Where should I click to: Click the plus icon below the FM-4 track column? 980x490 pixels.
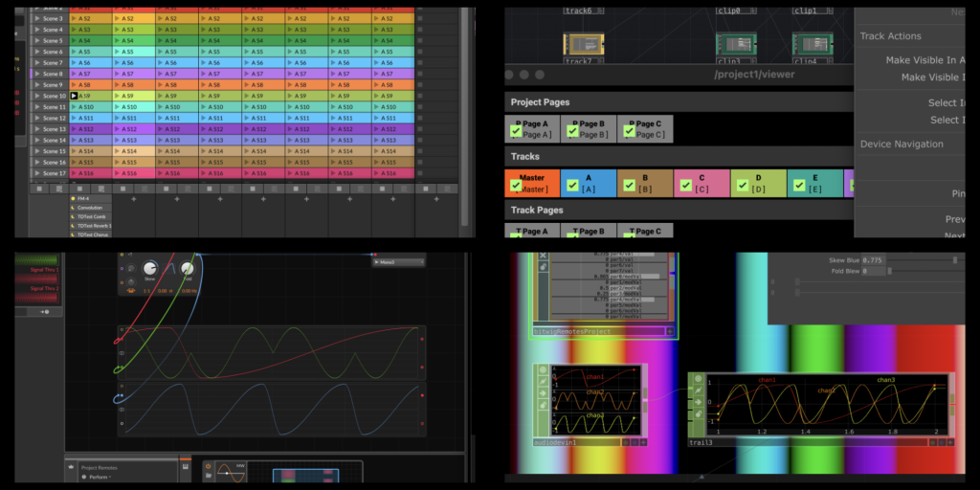coord(133,200)
